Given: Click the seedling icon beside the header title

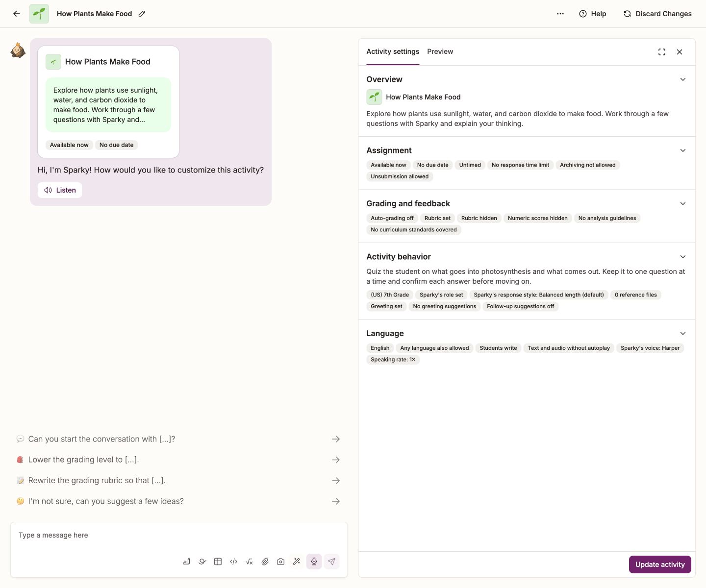Looking at the screenshot, I should click(39, 14).
